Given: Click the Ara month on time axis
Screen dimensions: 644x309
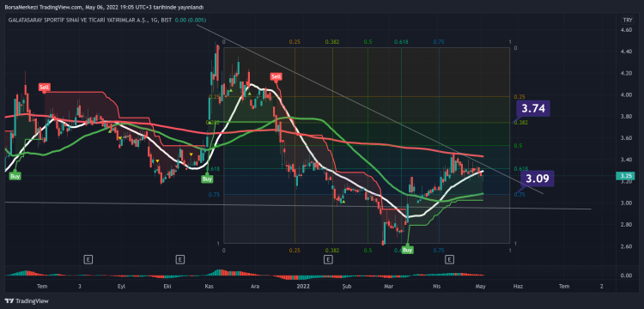Looking at the screenshot, I should click(256, 287).
